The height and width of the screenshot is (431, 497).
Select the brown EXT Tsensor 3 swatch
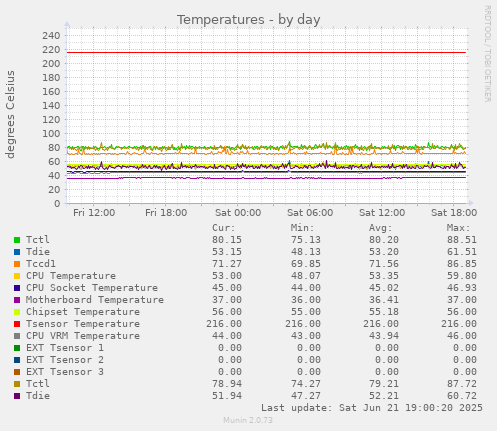[17, 372]
